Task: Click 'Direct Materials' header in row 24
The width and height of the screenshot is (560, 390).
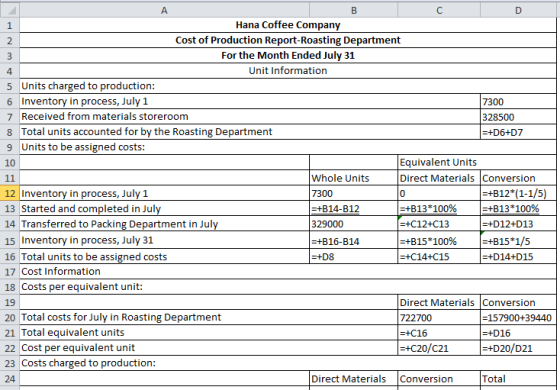Action: [354, 378]
